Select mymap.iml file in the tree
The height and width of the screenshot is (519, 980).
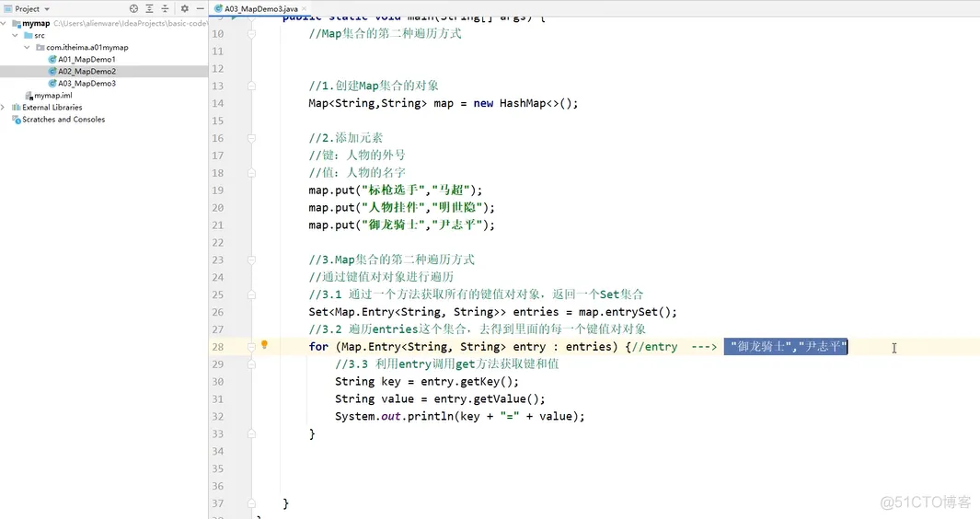[x=49, y=96]
